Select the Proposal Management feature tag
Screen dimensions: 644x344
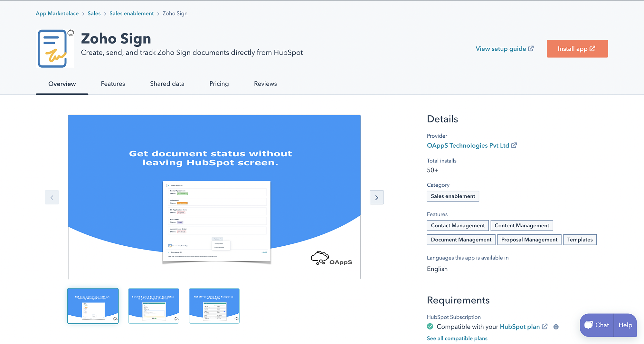pos(529,240)
